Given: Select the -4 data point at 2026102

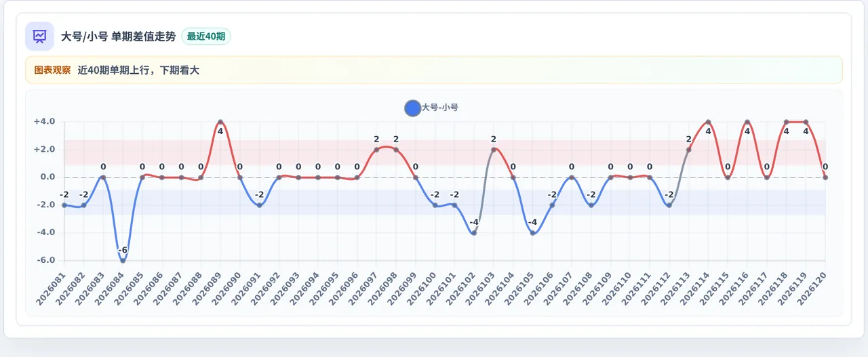Looking at the screenshot, I should [x=474, y=233].
